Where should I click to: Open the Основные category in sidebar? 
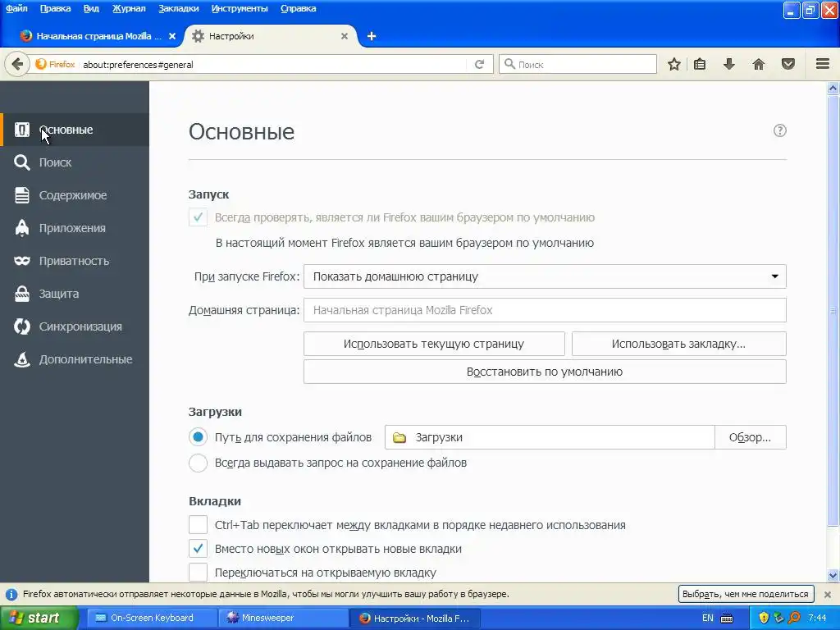coord(75,130)
